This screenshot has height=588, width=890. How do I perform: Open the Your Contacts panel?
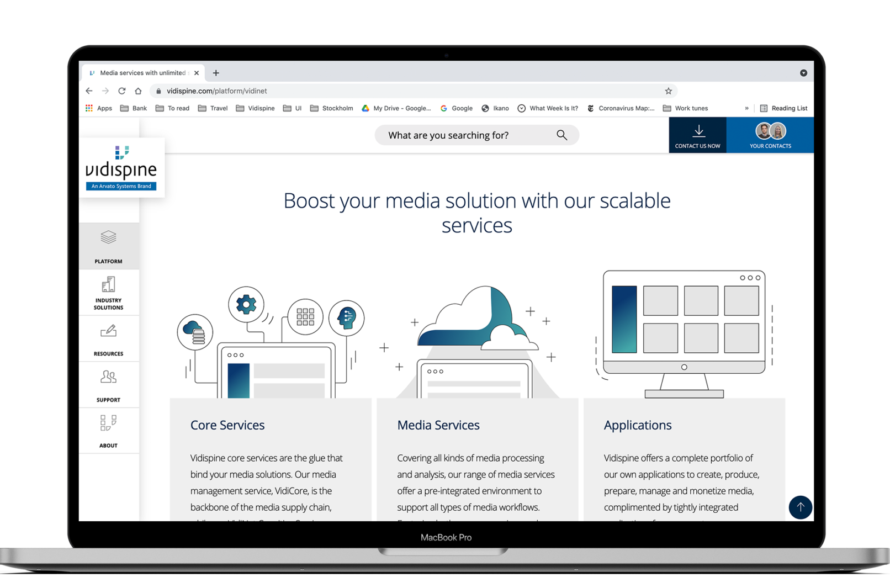point(770,135)
